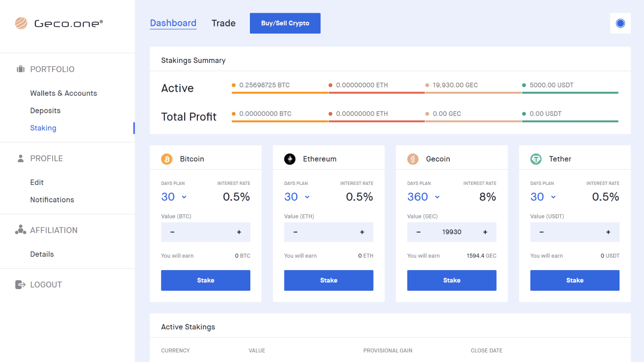Open affiliation Details page
The height and width of the screenshot is (362, 644).
tap(42, 254)
